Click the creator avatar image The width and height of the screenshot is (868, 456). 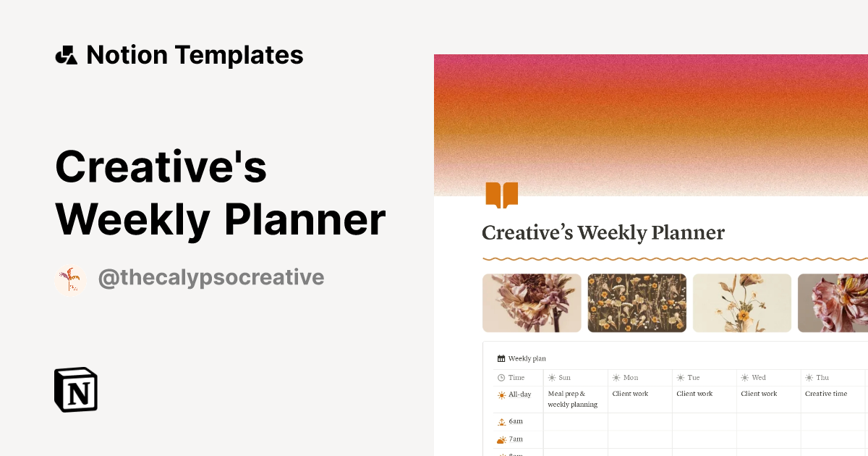[71, 277]
